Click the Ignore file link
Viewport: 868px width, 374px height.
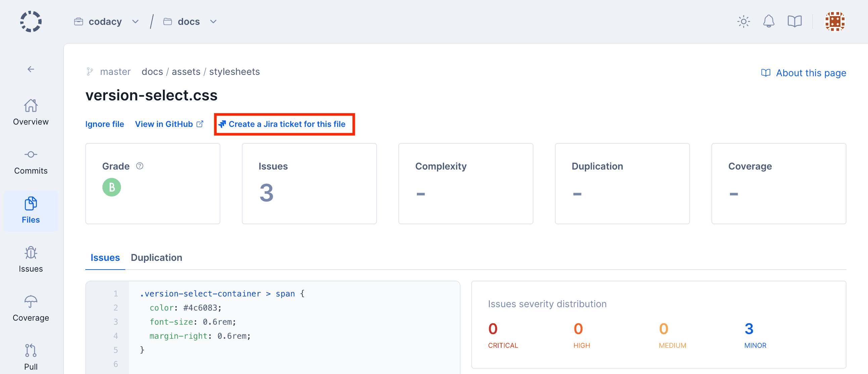tap(104, 124)
